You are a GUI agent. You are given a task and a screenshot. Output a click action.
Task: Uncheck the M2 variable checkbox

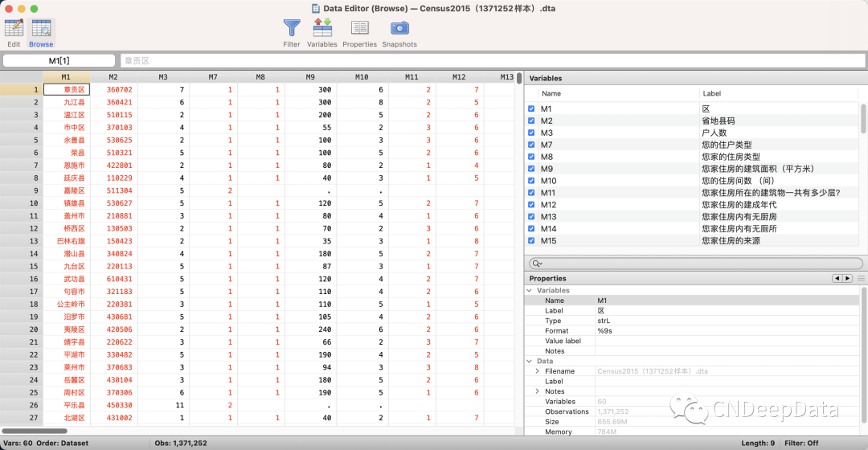531,121
